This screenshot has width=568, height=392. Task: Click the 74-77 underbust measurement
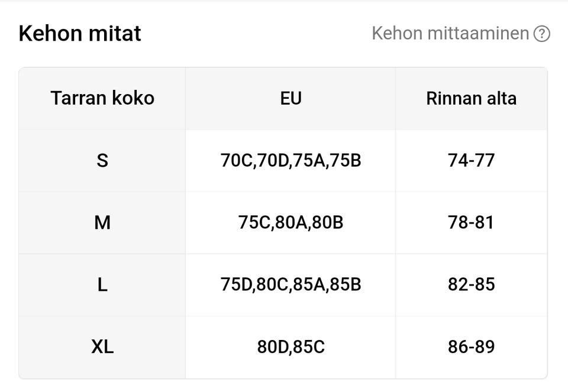(471, 160)
